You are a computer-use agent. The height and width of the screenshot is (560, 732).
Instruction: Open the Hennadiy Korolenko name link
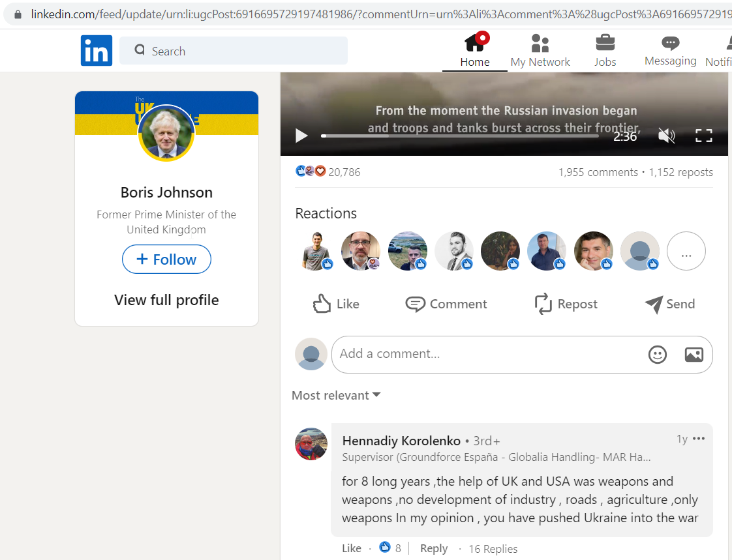point(401,441)
